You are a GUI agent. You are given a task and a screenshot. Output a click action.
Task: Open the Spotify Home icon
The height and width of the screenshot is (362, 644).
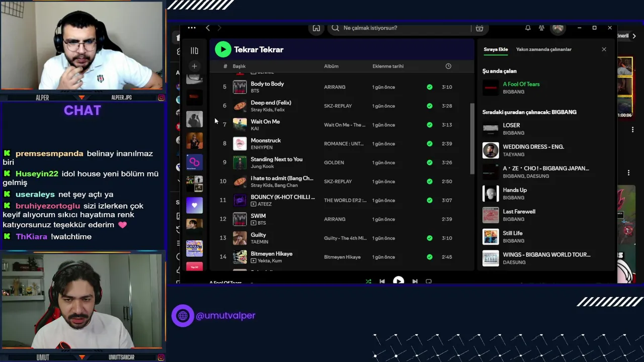point(316,28)
